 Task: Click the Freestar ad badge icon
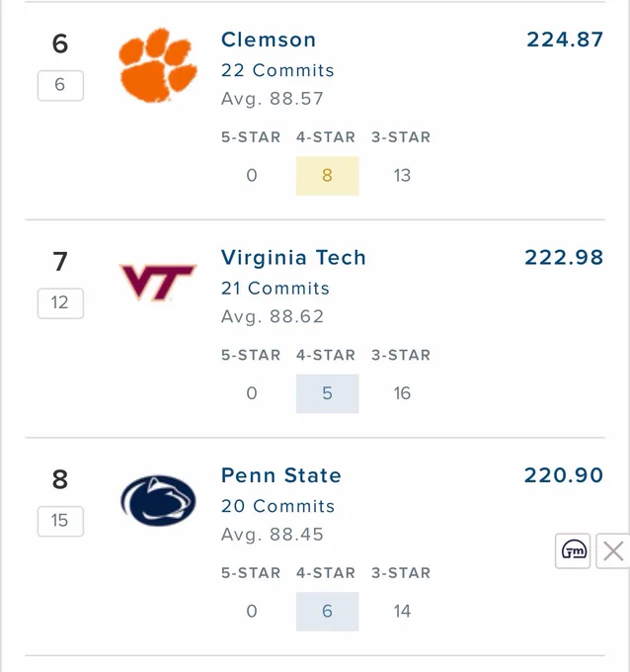(x=573, y=550)
